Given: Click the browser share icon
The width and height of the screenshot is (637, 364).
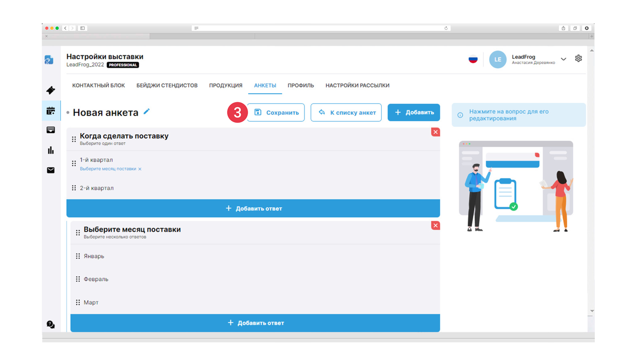Looking at the screenshot, I should click(563, 28).
